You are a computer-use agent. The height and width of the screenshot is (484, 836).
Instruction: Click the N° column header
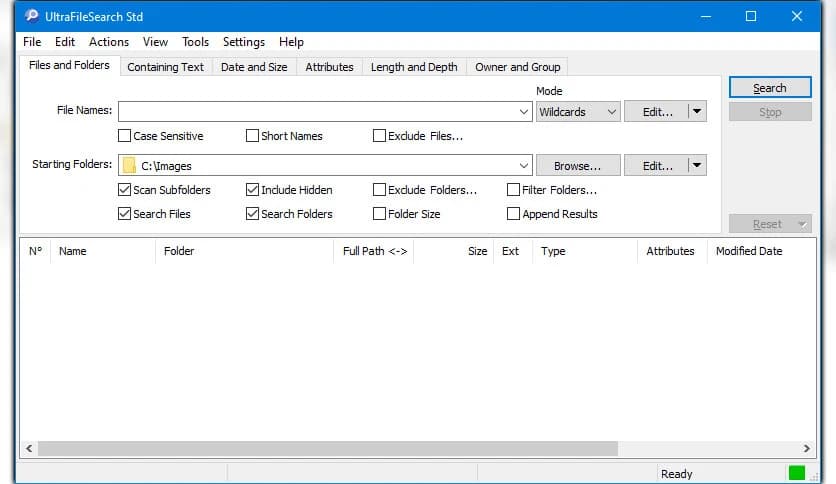[35, 251]
